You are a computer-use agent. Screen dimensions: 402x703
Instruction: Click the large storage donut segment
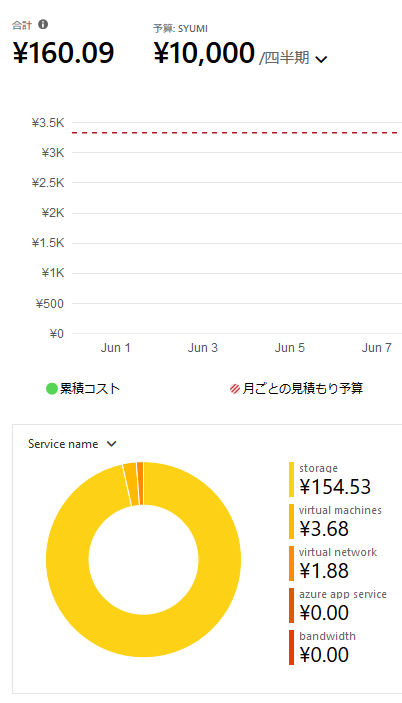coord(143,634)
